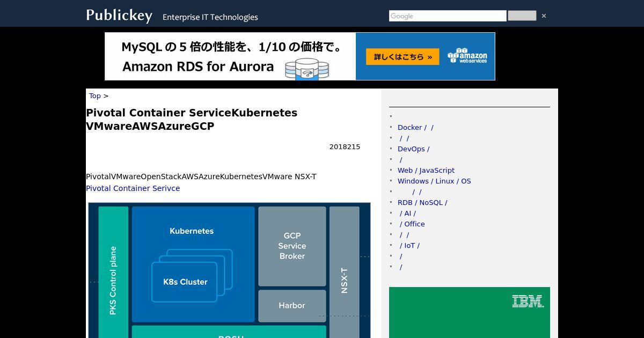The image size is (644, 338).
Task: Go to Top breadcrumb link
Action: coord(95,95)
